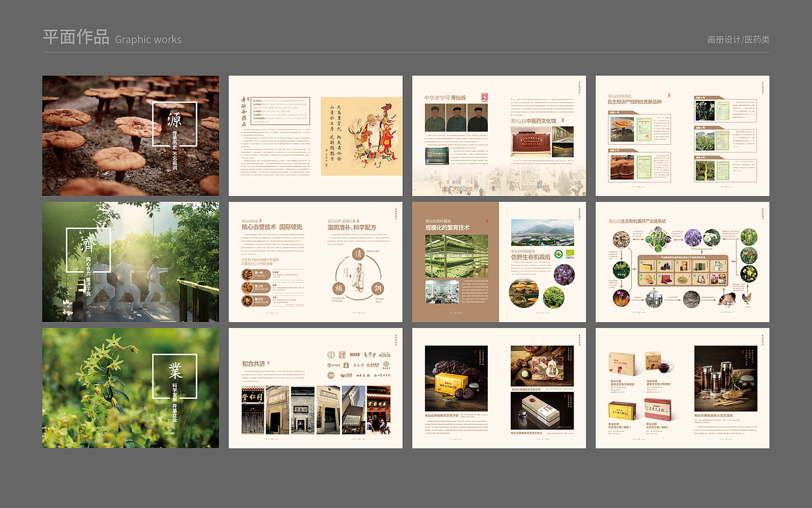Click the Graphic works subtitle

tap(148, 39)
